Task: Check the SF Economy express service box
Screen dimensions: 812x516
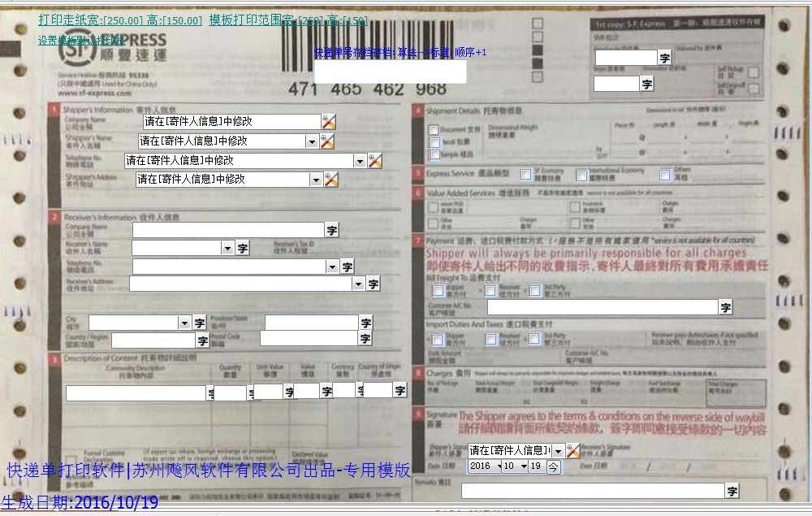Action: click(525, 174)
